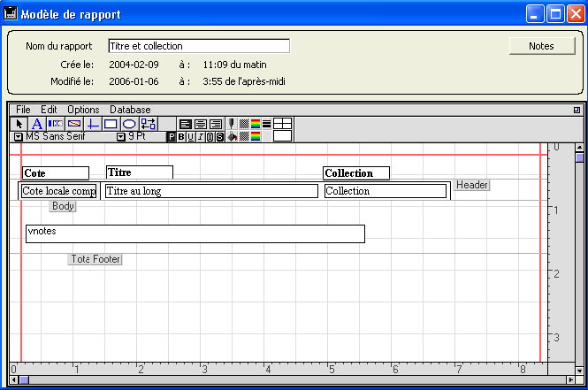Image resolution: width=588 pixels, height=390 pixels.
Task: Toggle bold text style
Action: 181,137
